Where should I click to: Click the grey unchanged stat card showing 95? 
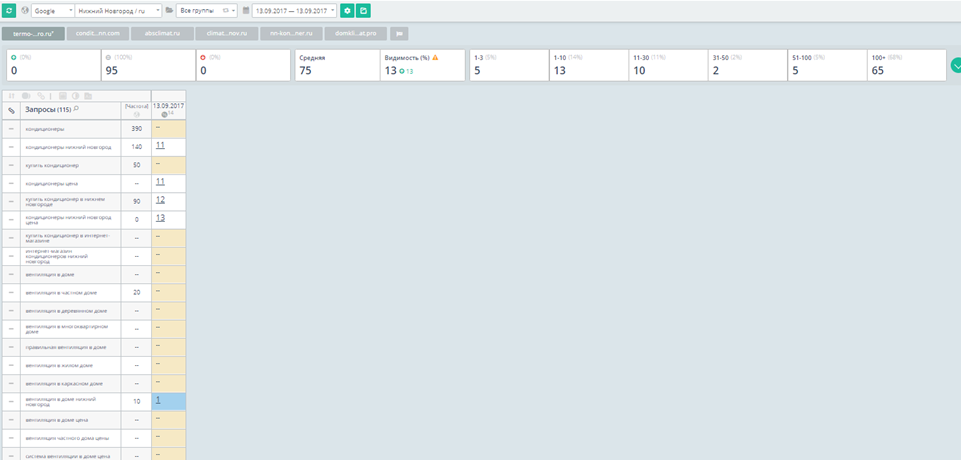click(x=148, y=65)
